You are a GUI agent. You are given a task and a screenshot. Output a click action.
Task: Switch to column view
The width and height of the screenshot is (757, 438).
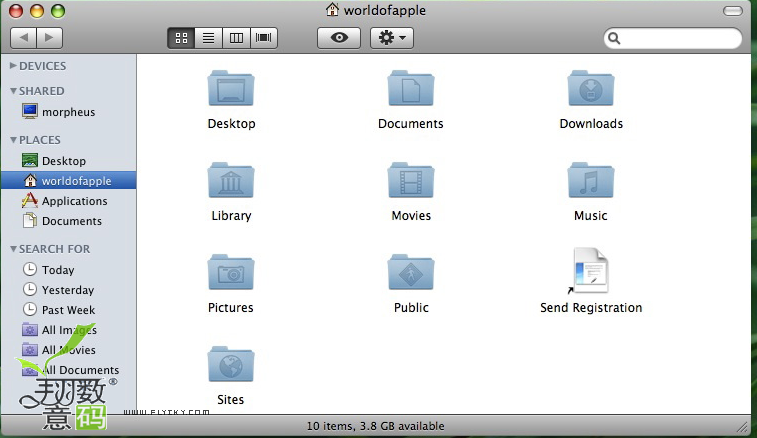pos(236,38)
